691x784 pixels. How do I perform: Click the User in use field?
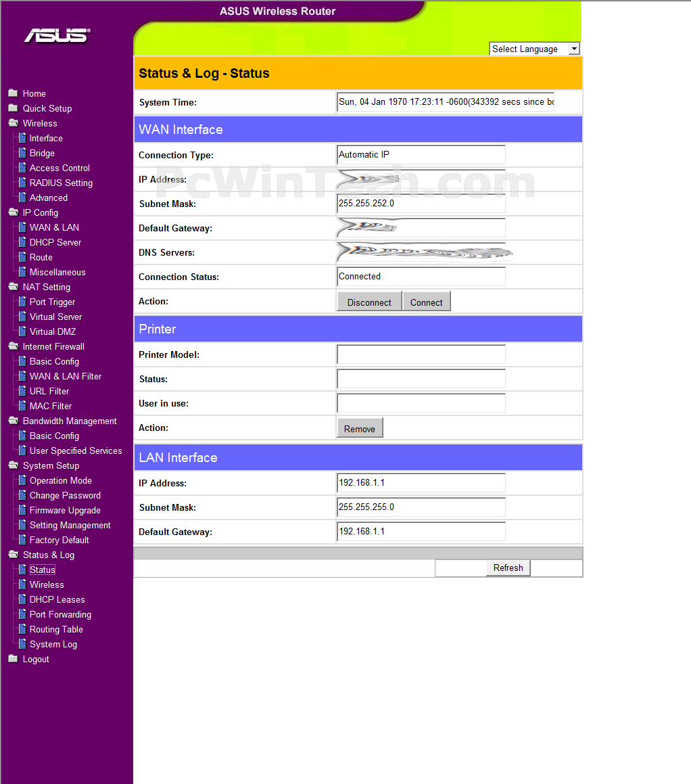pos(421,403)
